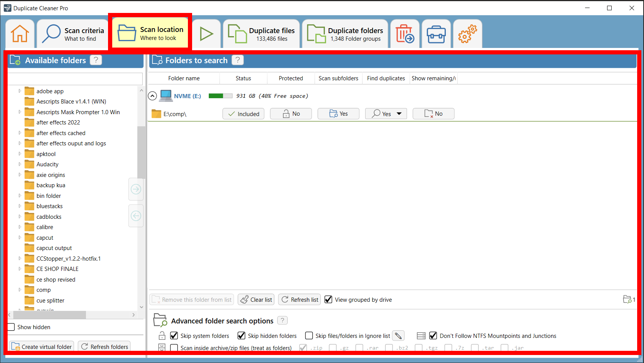This screenshot has height=363, width=644.
Task: Uncheck View grouped by drive
Action: (x=328, y=299)
